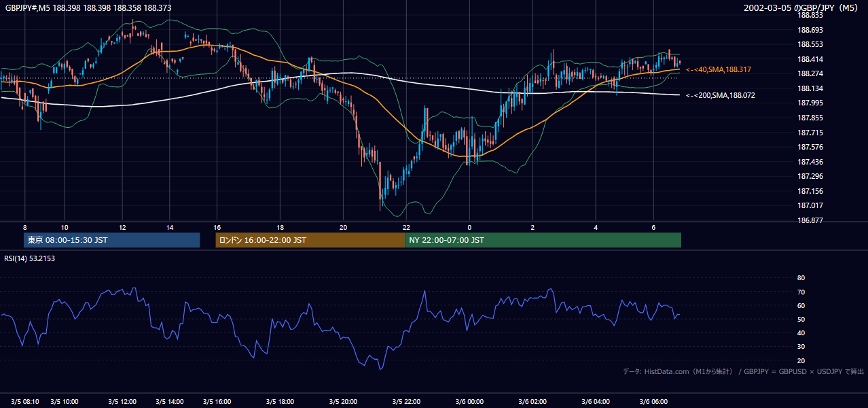Click the 3/6 06:00 date axis label
Viewport: 868px width, 408px height.
[653, 402]
